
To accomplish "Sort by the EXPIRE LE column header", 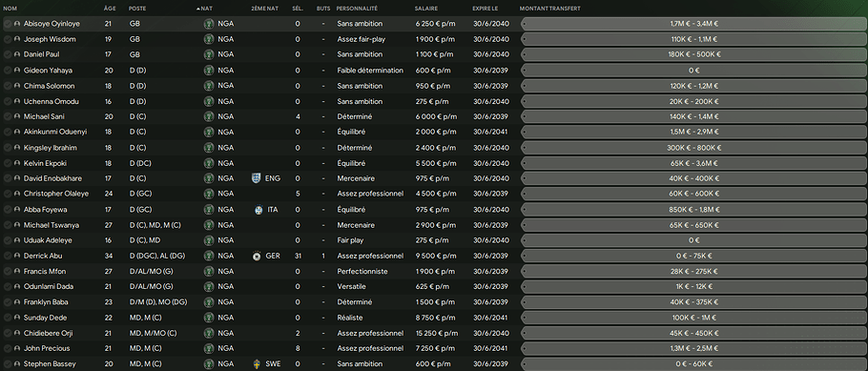I will (x=485, y=9).
